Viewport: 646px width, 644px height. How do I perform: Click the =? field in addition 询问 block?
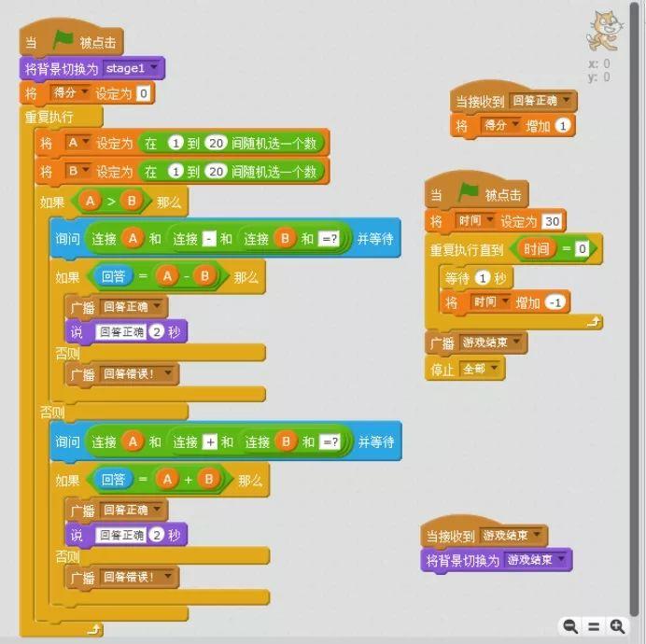(x=330, y=441)
